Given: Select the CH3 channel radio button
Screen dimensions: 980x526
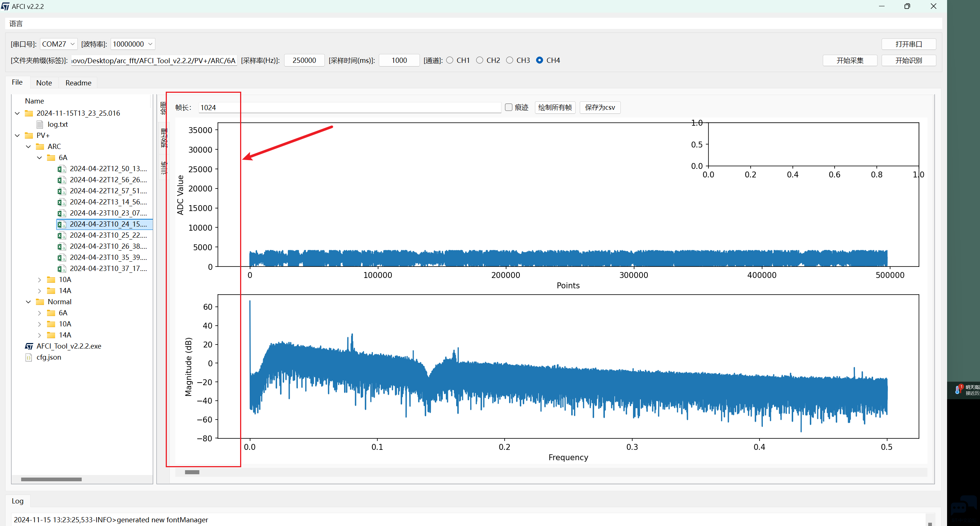Looking at the screenshot, I should tap(510, 60).
